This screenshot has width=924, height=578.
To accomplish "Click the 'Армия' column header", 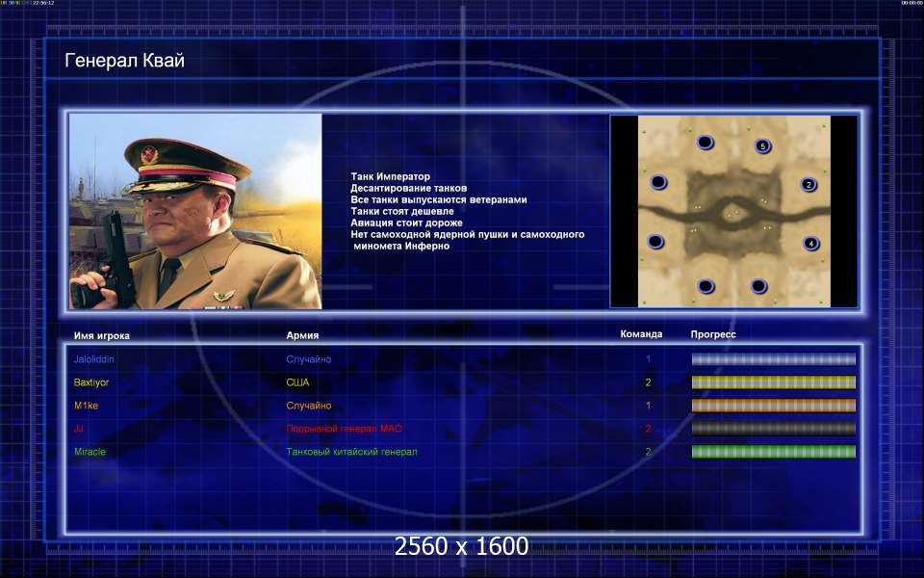I will [x=302, y=335].
